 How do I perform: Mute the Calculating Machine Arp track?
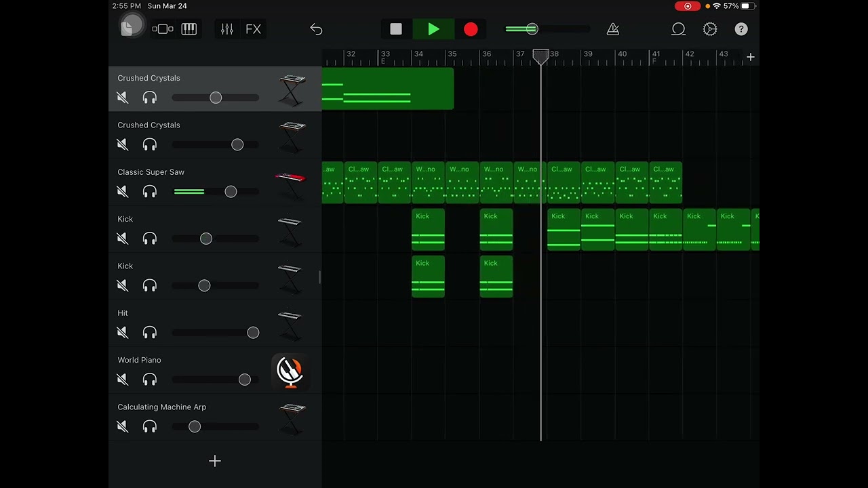[x=123, y=426]
